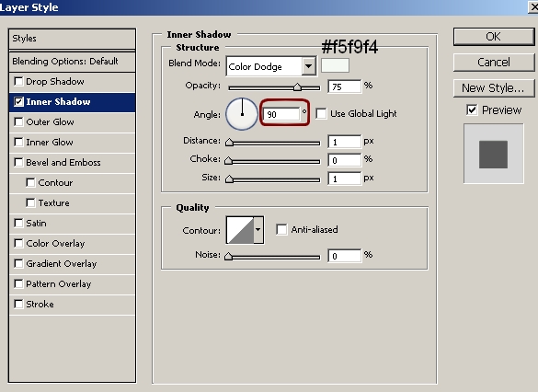The width and height of the screenshot is (538, 392).
Task: Enable the Stroke checkbox
Action: (x=18, y=305)
